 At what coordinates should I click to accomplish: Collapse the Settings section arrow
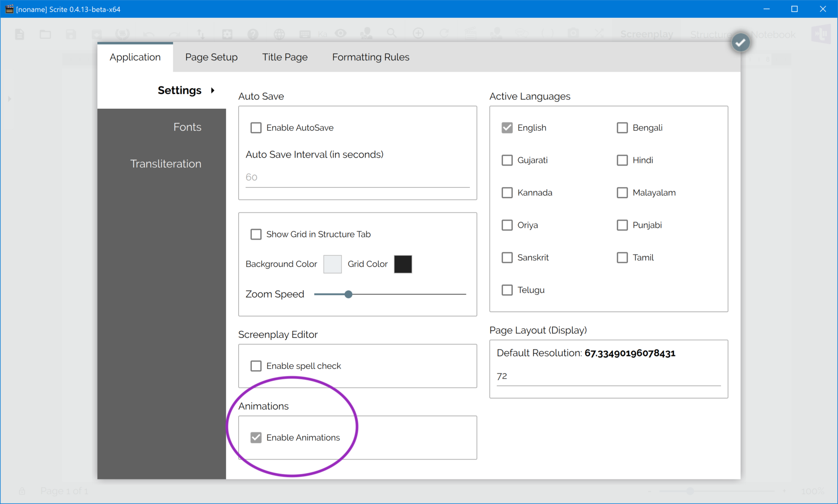point(212,90)
